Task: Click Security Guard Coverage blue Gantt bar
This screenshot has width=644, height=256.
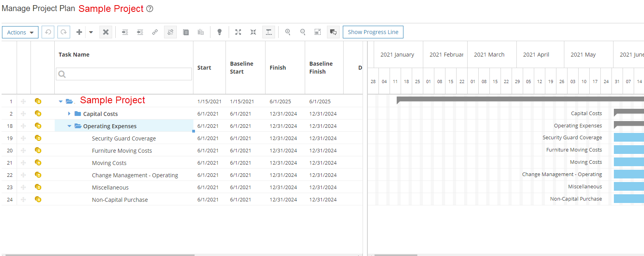Action: tap(629, 137)
